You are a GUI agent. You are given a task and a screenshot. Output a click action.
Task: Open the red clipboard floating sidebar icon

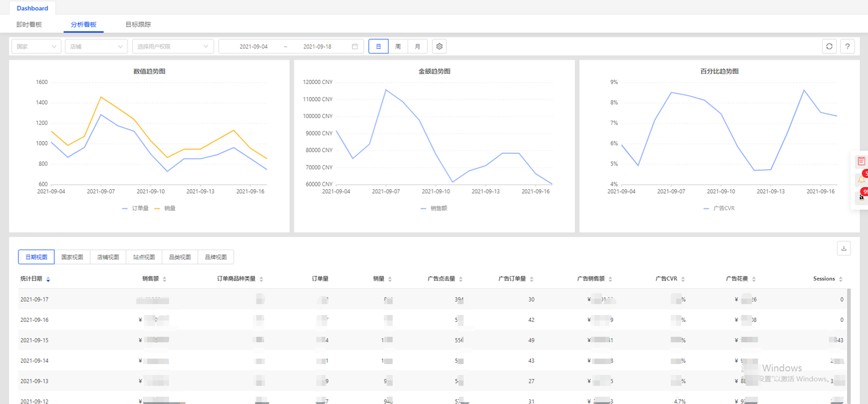(861, 161)
